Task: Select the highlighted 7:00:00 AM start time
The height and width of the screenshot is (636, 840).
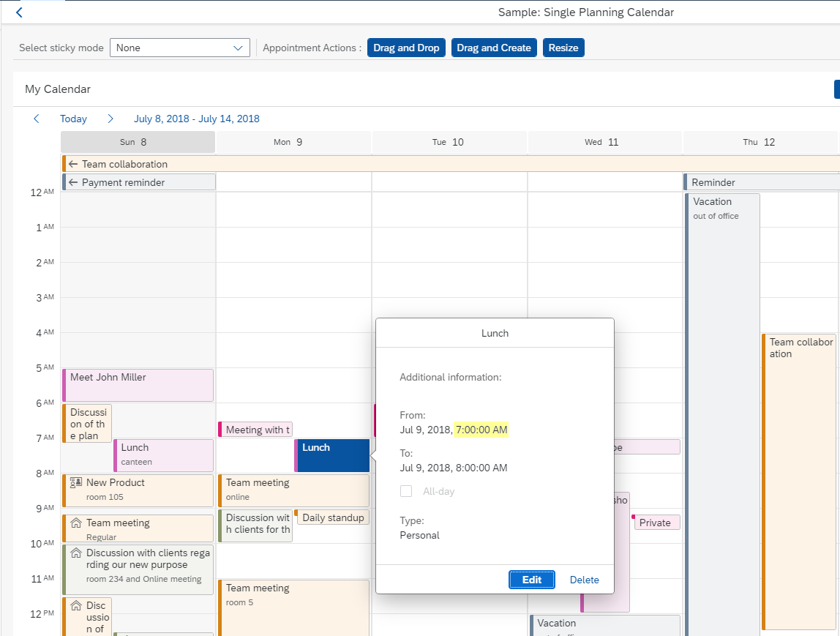Action: click(x=481, y=430)
